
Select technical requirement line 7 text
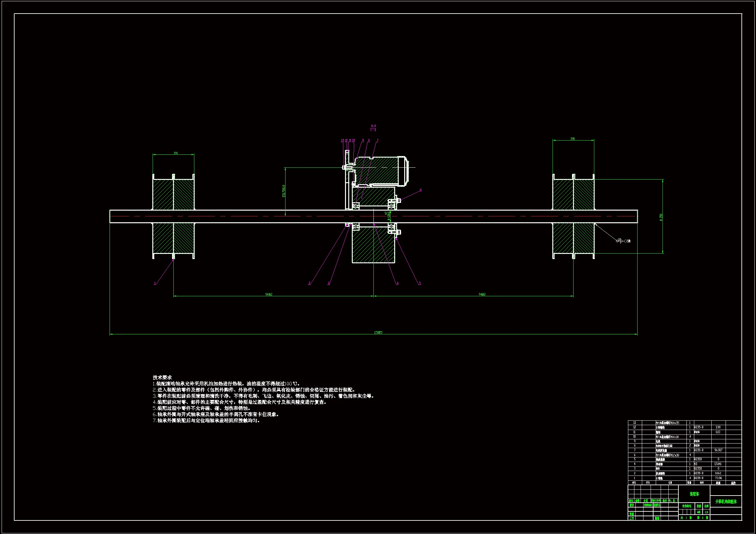207,421
